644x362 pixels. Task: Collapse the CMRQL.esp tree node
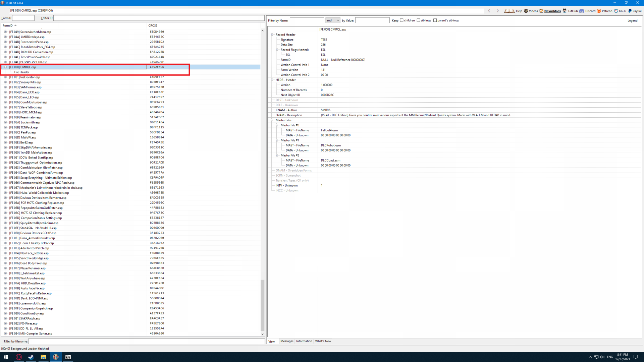[x=5, y=67]
